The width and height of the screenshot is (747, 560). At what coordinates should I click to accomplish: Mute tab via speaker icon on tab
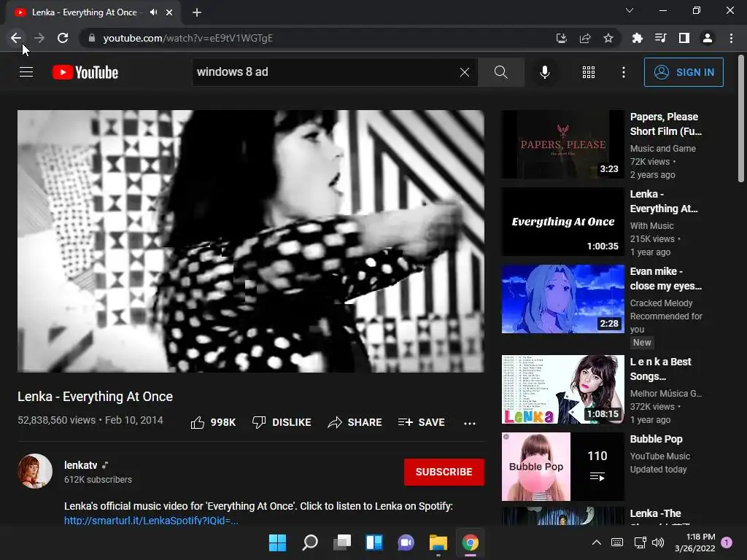click(153, 12)
